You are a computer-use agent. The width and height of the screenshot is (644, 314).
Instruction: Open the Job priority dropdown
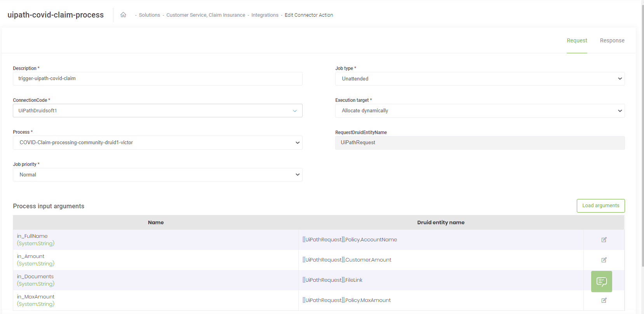157,175
